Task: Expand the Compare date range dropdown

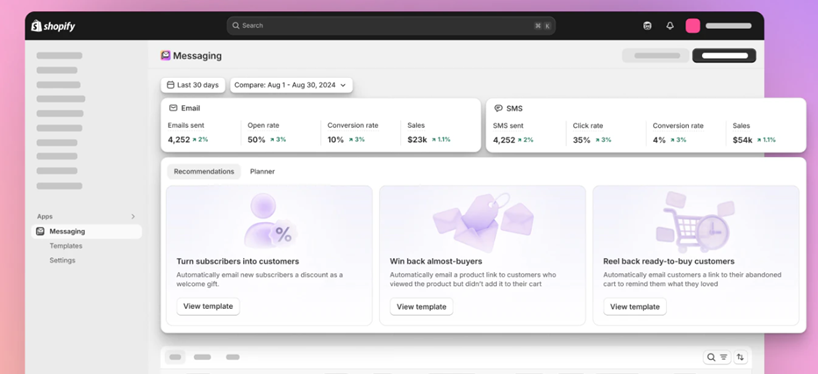Action: (291, 85)
